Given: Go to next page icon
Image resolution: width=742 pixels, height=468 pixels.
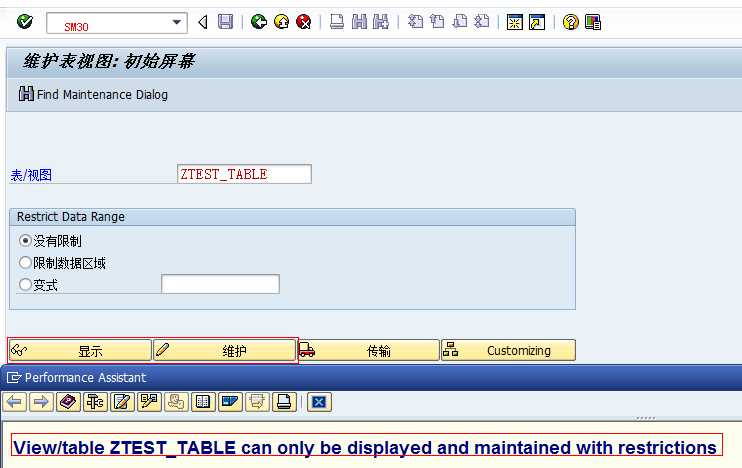Looking at the screenshot, I should [459, 22].
